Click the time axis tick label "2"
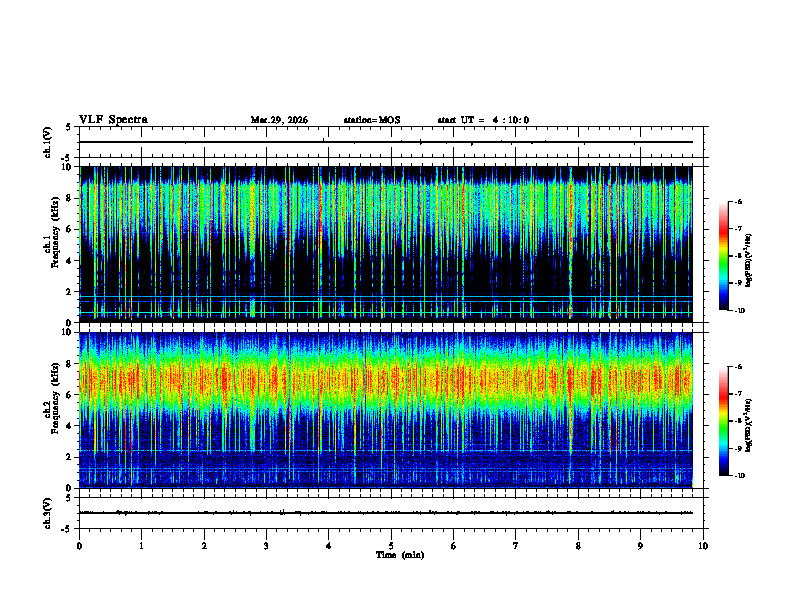Image resolution: width=792 pixels, height=612 pixels. click(204, 546)
